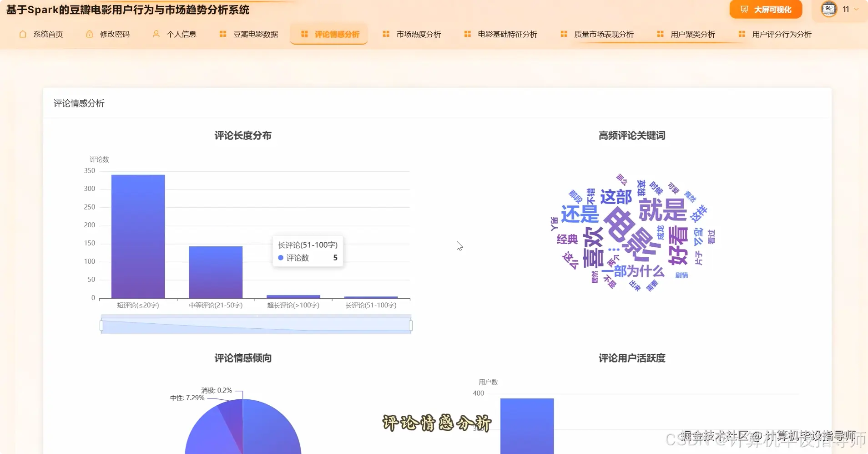Click the grid icon beside 用户聚类分析
This screenshot has width=868, height=454.
coord(660,34)
